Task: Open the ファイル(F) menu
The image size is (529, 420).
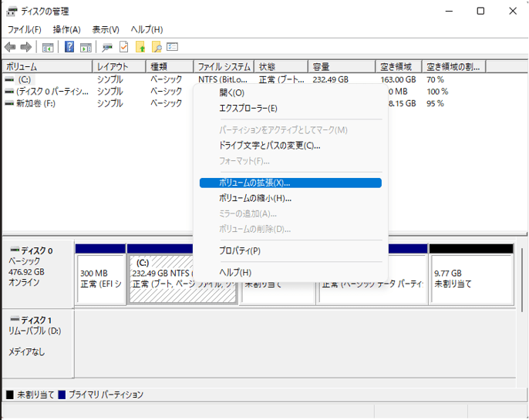Action: point(25,29)
